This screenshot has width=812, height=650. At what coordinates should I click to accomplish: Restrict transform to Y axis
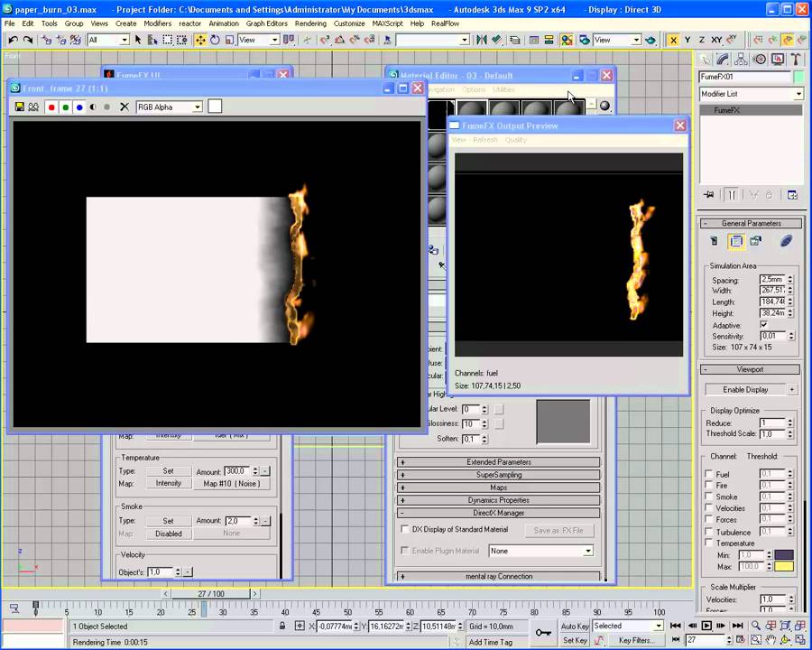[x=687, y=40]
